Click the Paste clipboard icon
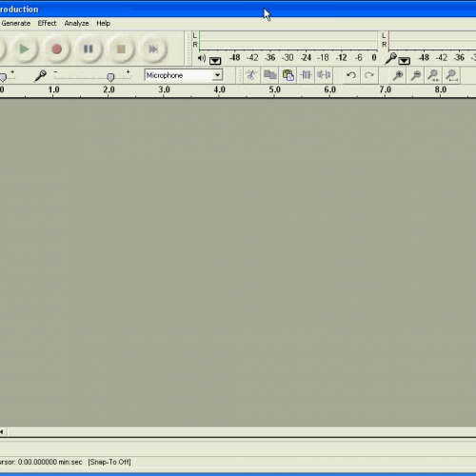Image resolution: width=476 pixels, height=476 pixels. click(x=288, y=75)
